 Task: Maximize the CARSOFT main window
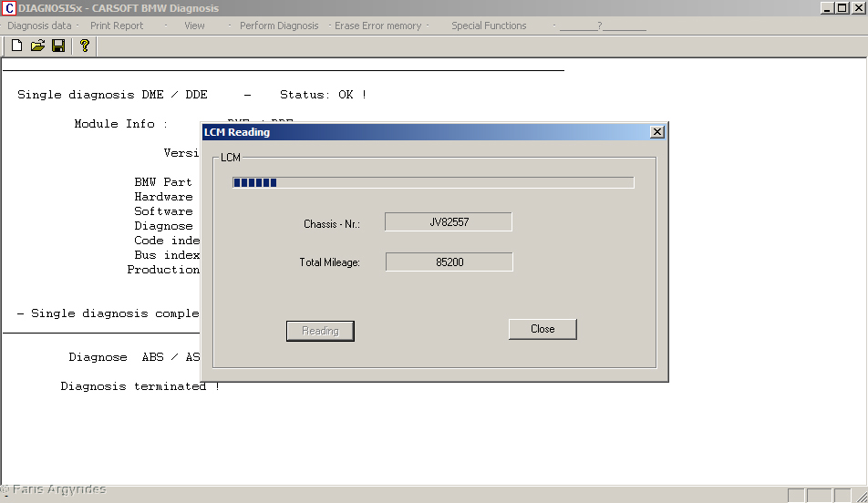coord(842,8)
